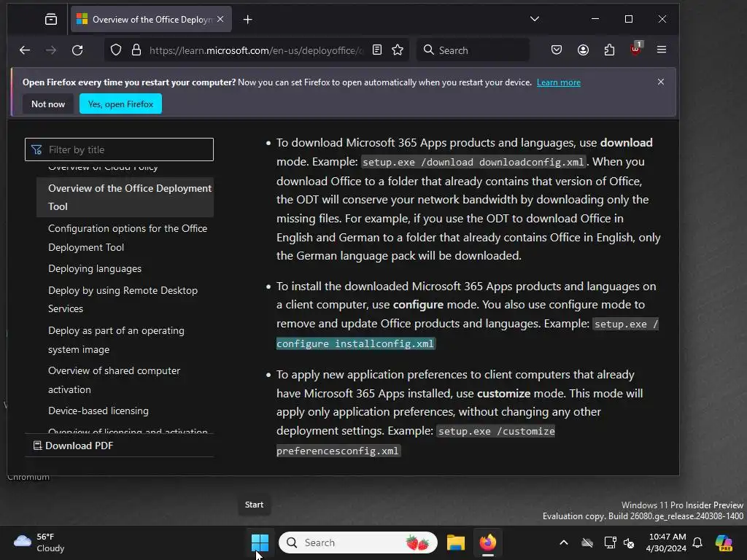
Task: Open the Windows Start menu
Action: (260, 542)
